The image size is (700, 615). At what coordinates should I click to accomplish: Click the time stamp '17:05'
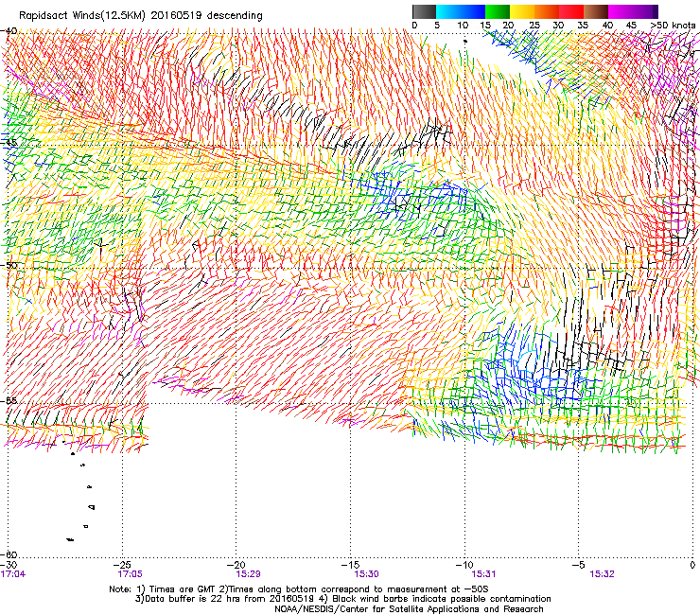pyautogui.click(x=130, y=574)
